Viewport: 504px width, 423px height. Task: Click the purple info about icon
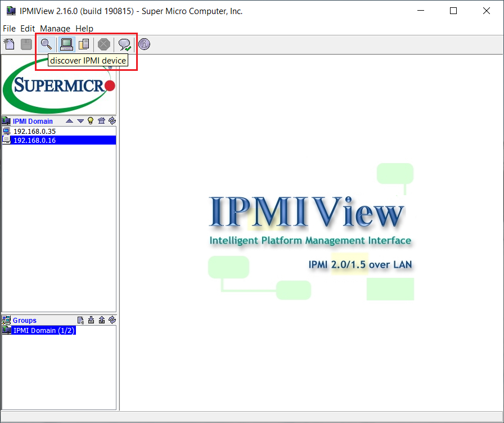145,44
